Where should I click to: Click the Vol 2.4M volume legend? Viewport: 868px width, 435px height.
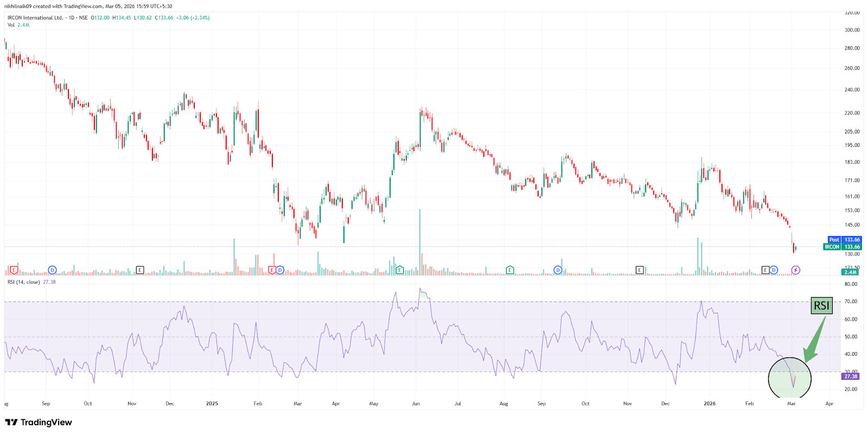(x=18, y=25)
